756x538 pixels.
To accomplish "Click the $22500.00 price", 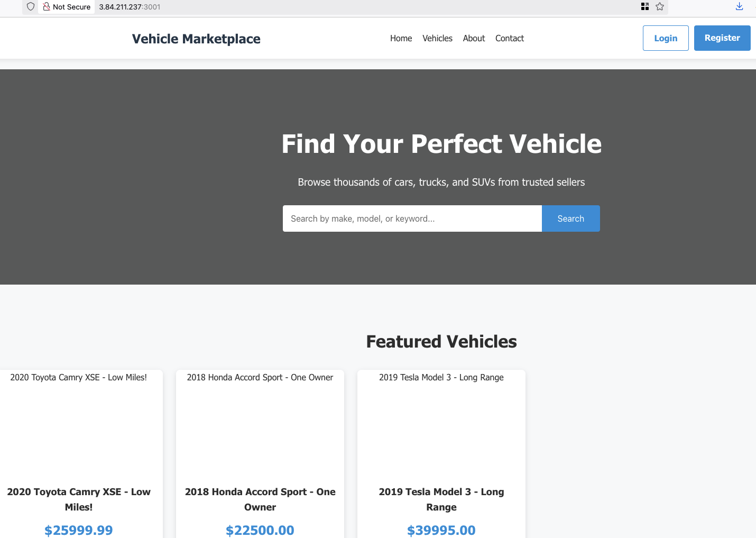I will pyautogui.click(x=260, y=530).
